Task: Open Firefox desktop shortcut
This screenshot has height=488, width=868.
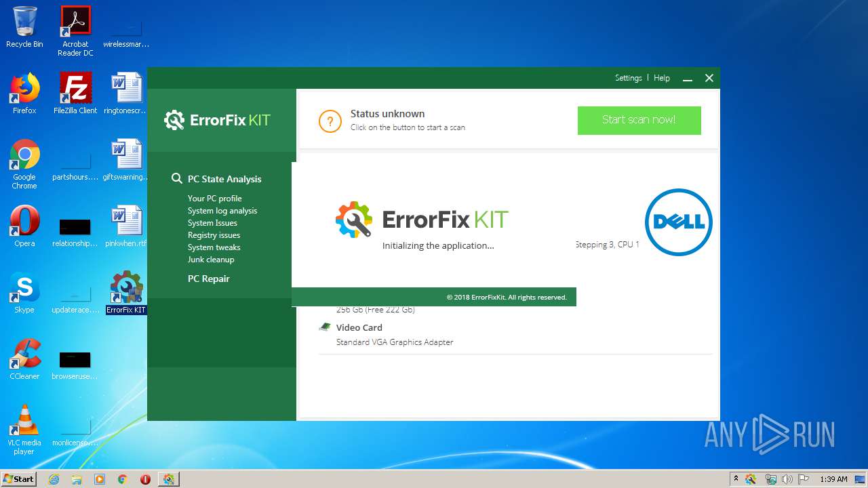Action: pyautogui.click(x=24, y=94)
